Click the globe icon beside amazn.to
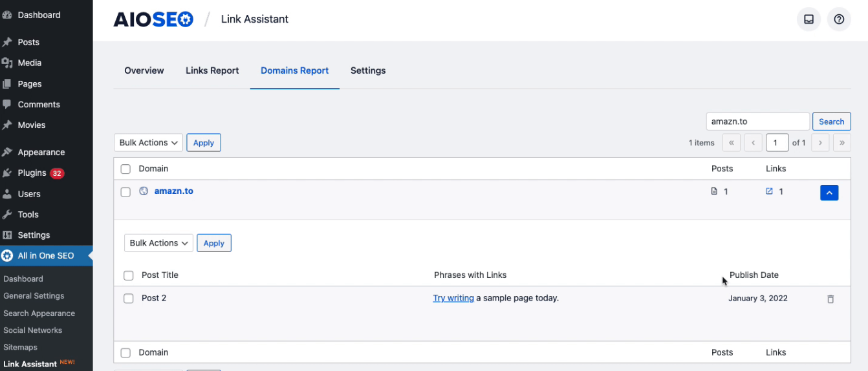The image size is (868, 371). [144, 191]
